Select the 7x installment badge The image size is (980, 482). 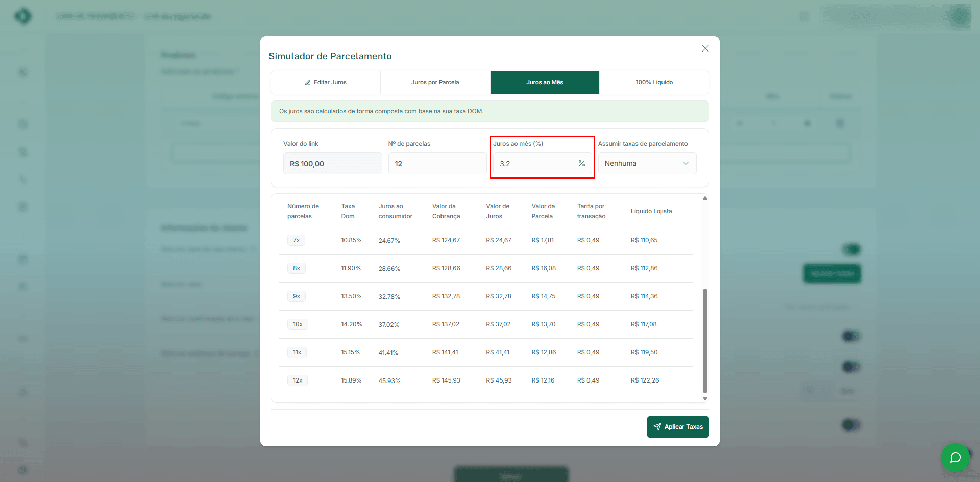(x=296, y=240)
